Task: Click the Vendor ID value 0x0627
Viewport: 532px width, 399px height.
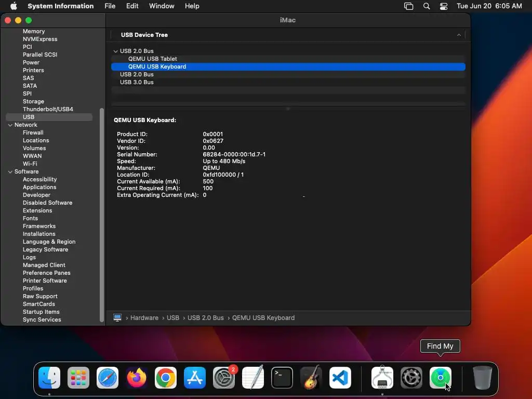Action: pyautogui.click(x=213, y=141)
